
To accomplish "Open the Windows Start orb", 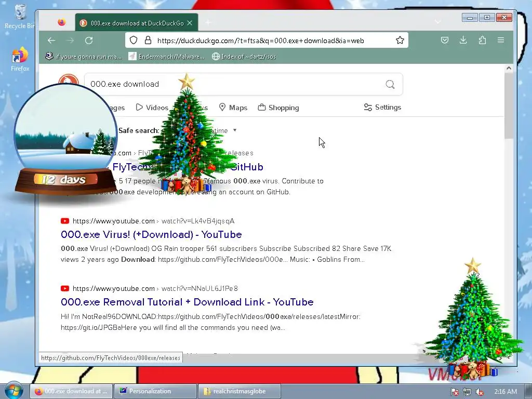I will click(14, 390).
